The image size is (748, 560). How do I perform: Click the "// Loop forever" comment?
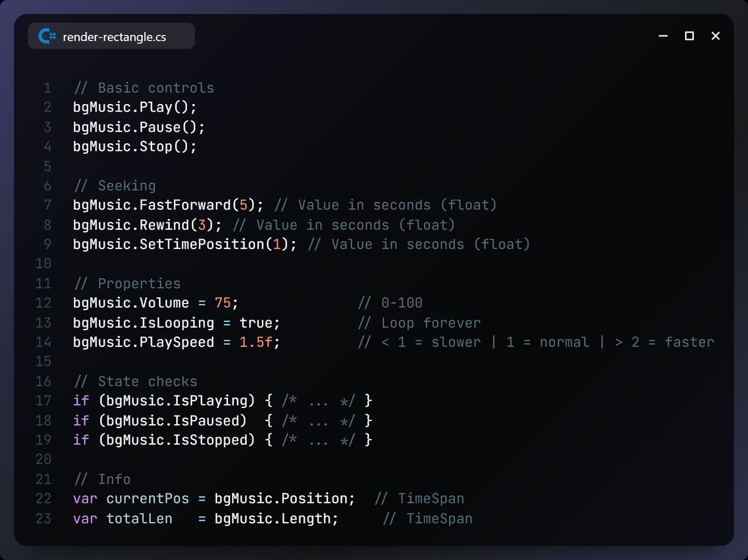coord(419,323)
